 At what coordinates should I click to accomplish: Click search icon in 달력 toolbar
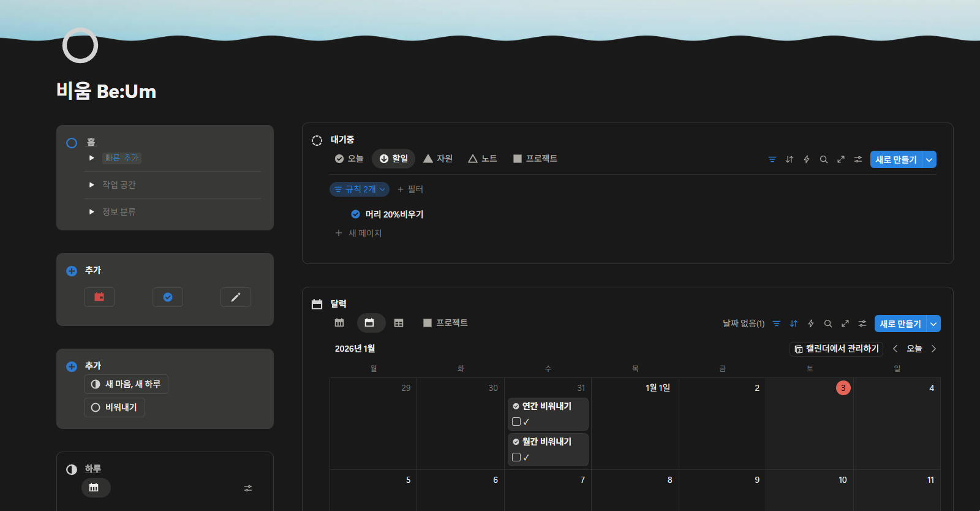point(828,324)
